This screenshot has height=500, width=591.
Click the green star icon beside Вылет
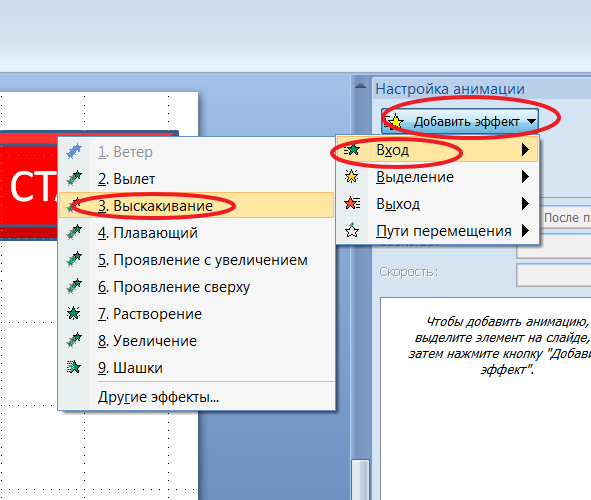tap(74, 179)
